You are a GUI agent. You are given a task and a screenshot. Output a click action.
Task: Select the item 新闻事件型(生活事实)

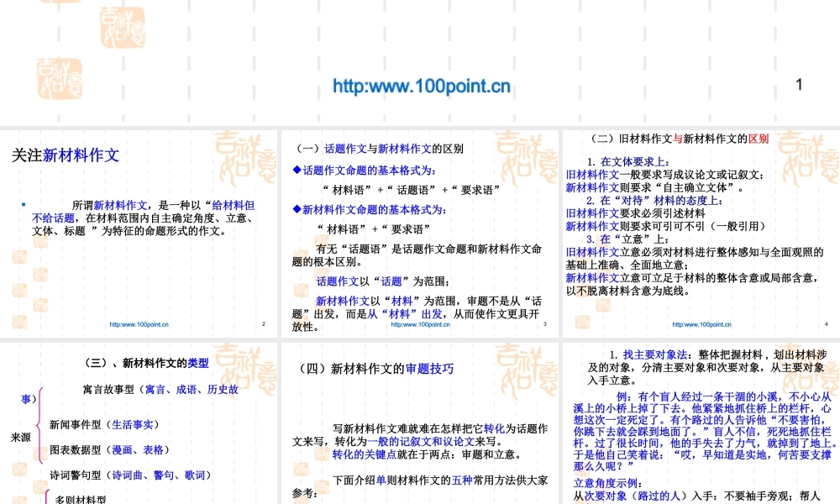coord(104,425)
